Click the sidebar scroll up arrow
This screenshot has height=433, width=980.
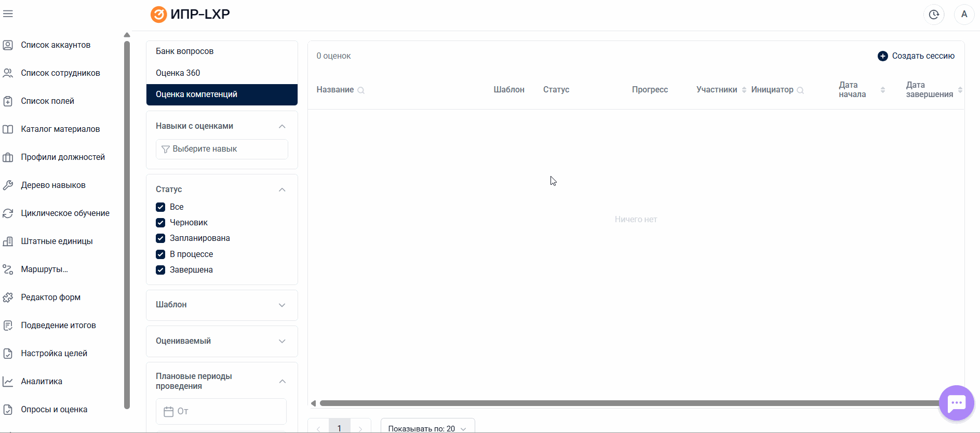pyautogui.click(x=127, y=35)
